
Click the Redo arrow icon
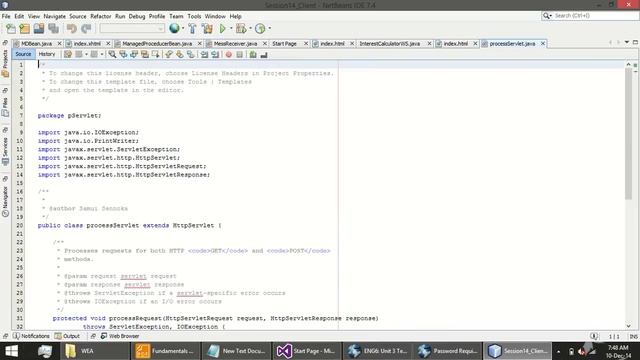[86, 29]
